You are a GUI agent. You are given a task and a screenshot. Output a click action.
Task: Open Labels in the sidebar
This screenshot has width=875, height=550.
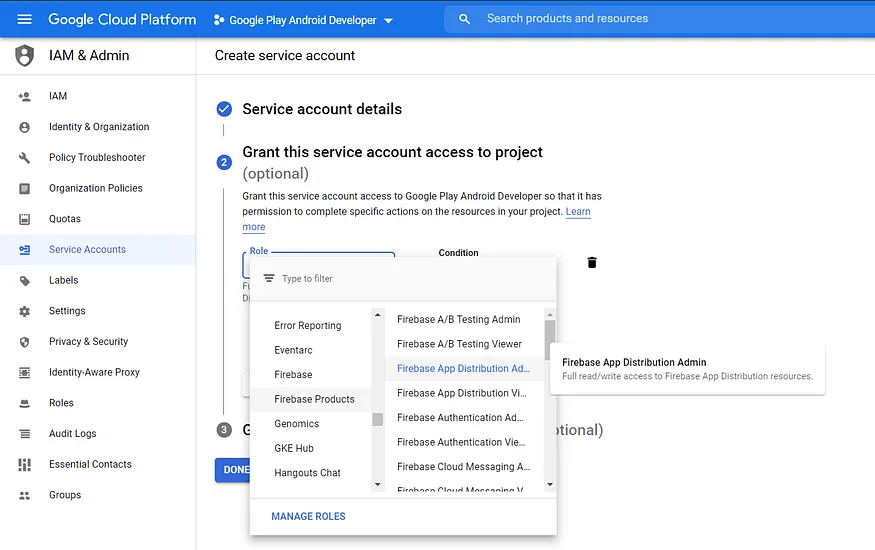click(64, 280)
